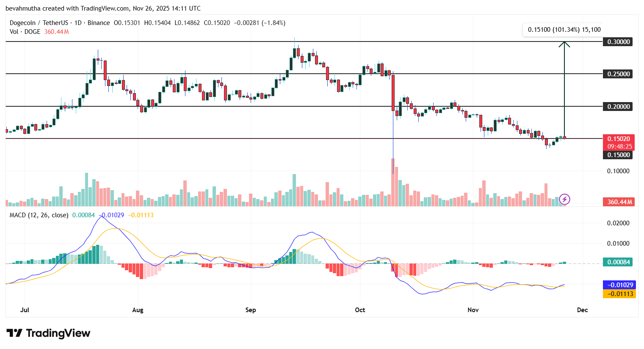Viewport: 644px width, 349px height.
Task: Click the instant trading lightning bolt icon
Action: coord(564,199)
